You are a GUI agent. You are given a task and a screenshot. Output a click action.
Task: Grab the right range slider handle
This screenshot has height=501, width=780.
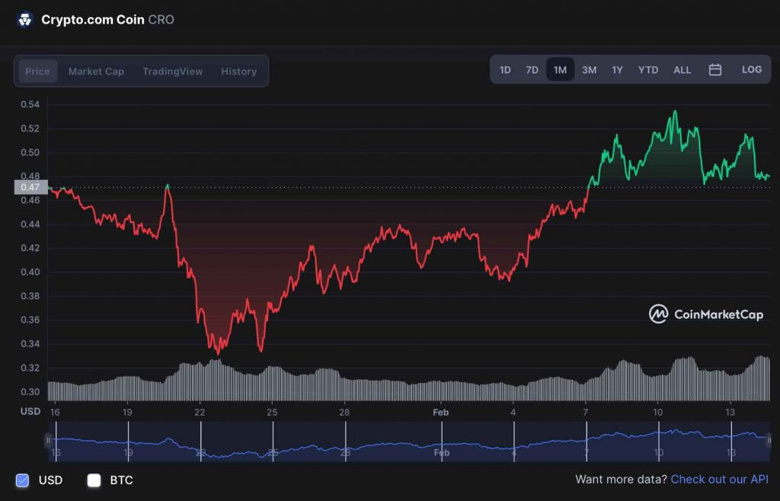[769, 440]
